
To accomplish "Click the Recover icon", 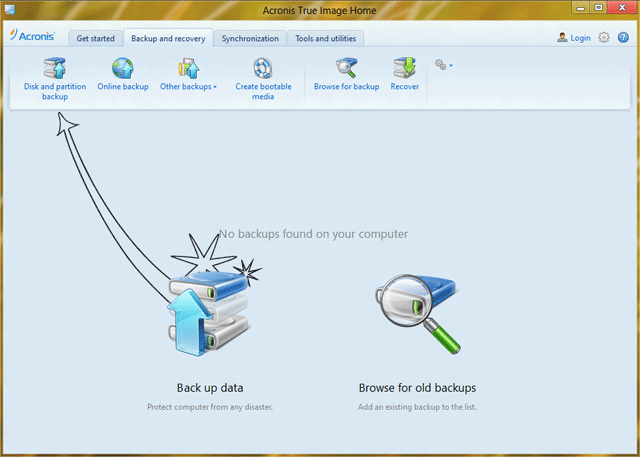I will pos(405,69).
